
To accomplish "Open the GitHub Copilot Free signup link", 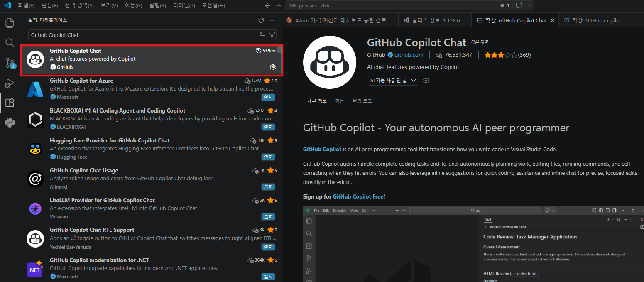I will [358, 196].
